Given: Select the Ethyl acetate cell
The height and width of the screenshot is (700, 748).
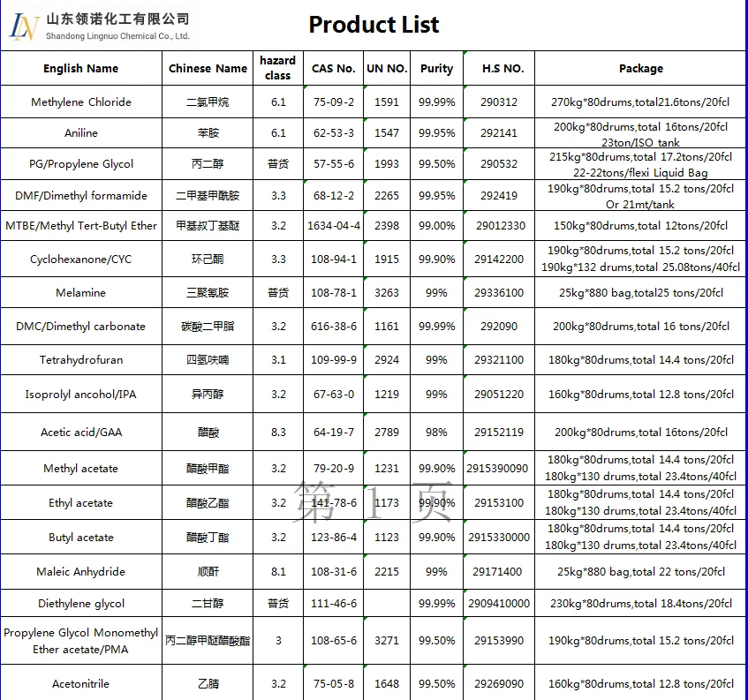Looking at the screenshot, I should [81, 502].
